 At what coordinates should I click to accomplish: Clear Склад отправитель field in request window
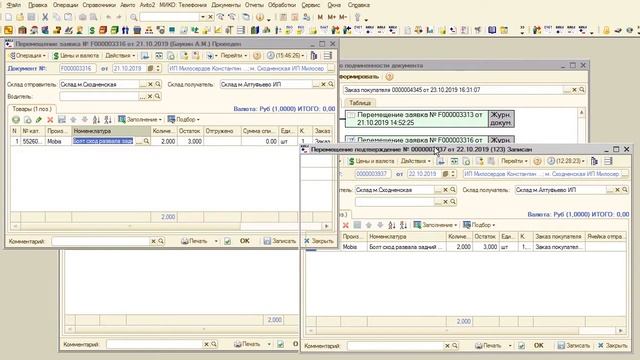point(150,84)
